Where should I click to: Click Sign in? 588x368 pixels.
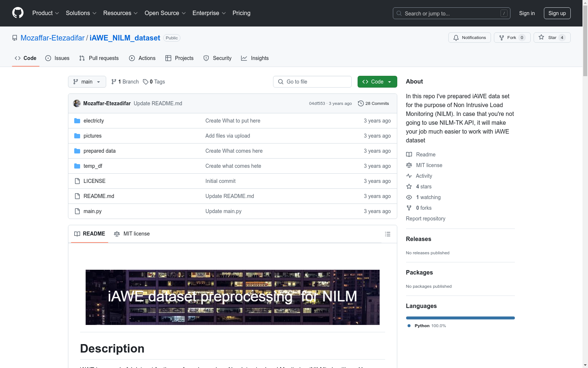click(527, 13)
